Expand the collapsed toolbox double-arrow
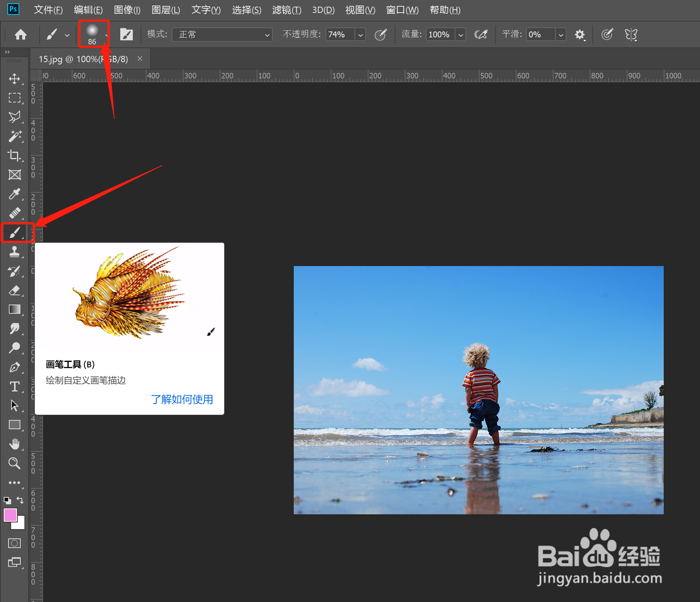Viewport: 700px width, 602px height. coord(7,52)
